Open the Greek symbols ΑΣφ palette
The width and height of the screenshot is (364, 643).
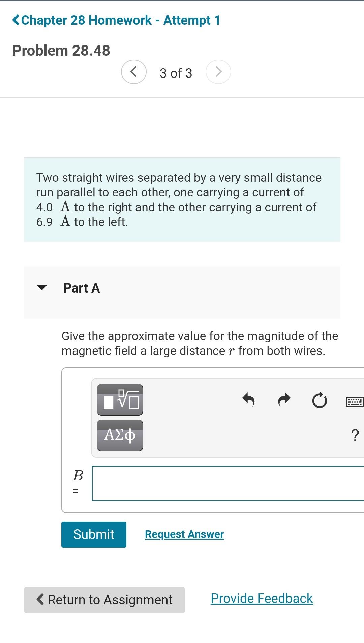click(x=120, y=435)
